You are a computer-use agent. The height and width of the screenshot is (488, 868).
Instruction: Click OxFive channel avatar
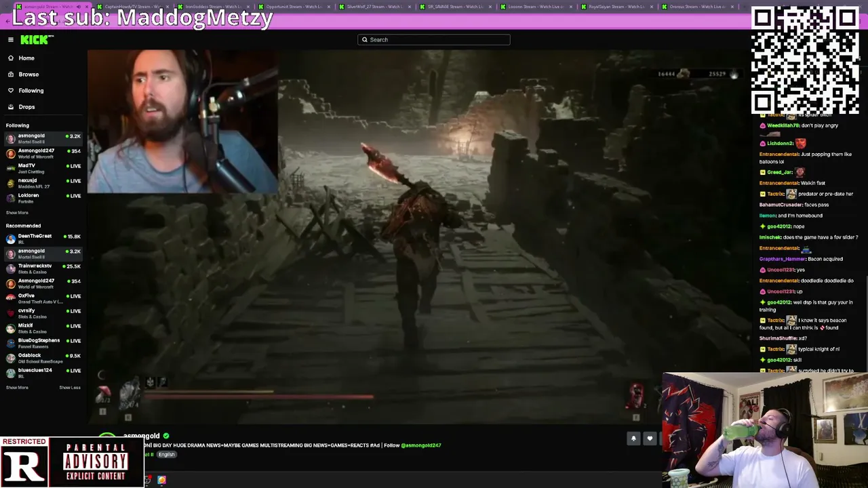tap(10, 298)
